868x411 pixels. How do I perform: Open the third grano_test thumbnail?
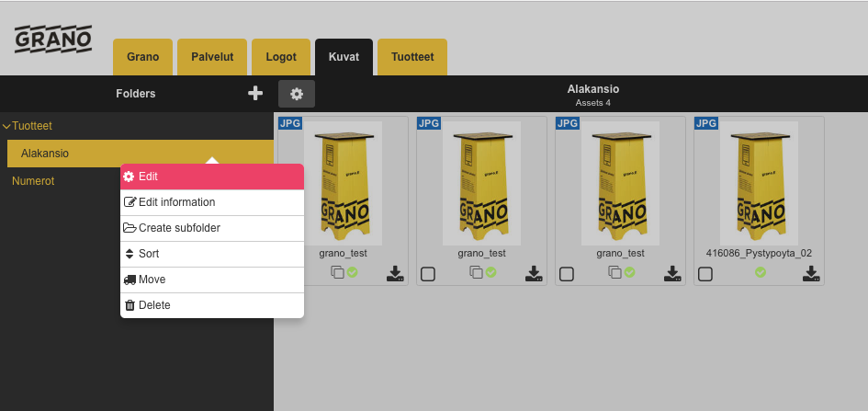[x=620, y=183]
